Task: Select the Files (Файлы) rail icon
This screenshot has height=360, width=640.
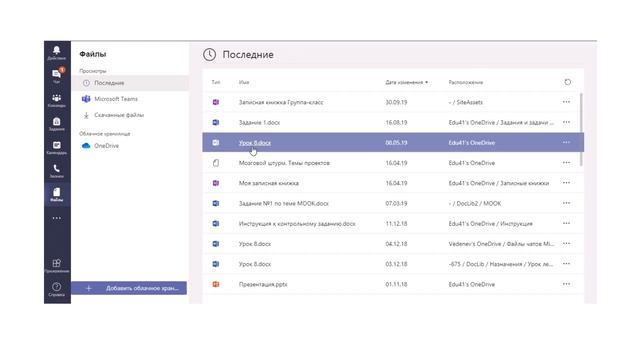Action: click(57, 194)
